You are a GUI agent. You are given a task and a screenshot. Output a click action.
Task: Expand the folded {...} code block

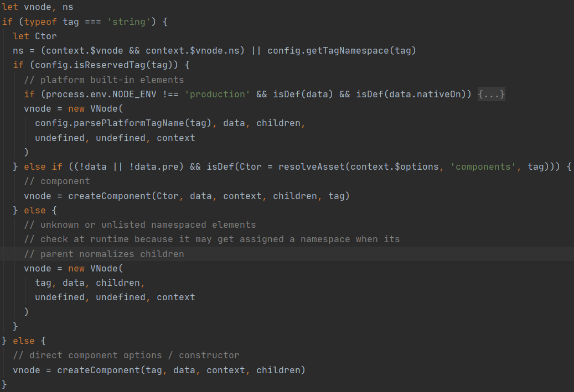[492, 95]
